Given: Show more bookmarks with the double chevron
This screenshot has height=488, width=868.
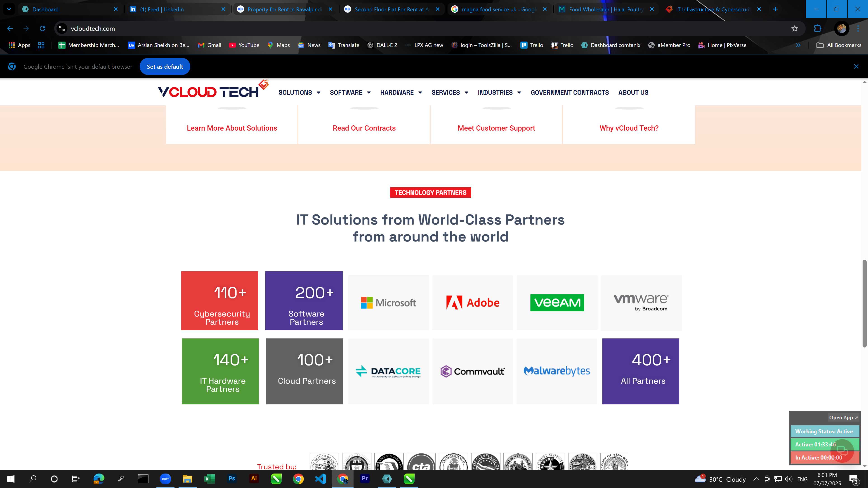Looking at the screenshot, I should point(798,45).
